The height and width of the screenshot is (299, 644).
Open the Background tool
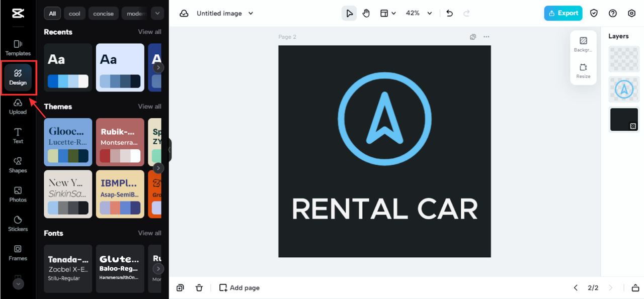point(583,44)
